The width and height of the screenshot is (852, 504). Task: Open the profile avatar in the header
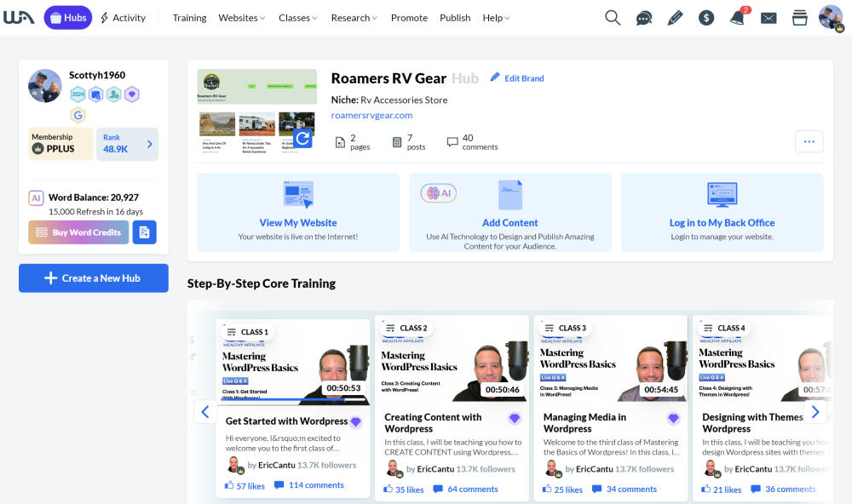point(831,17)
